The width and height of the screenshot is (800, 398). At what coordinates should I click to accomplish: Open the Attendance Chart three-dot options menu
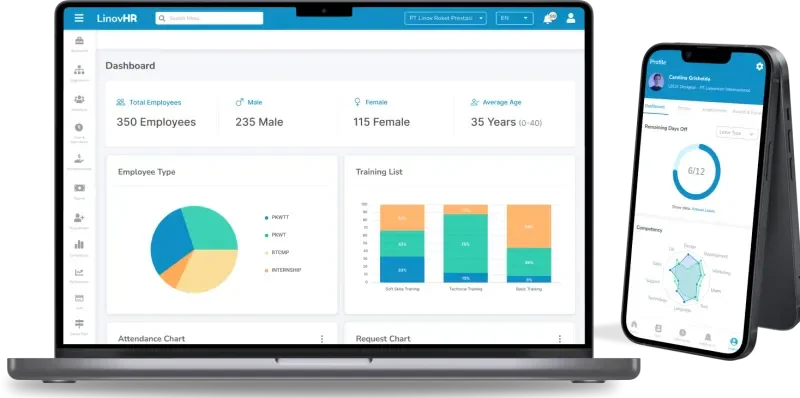[322, 339]
